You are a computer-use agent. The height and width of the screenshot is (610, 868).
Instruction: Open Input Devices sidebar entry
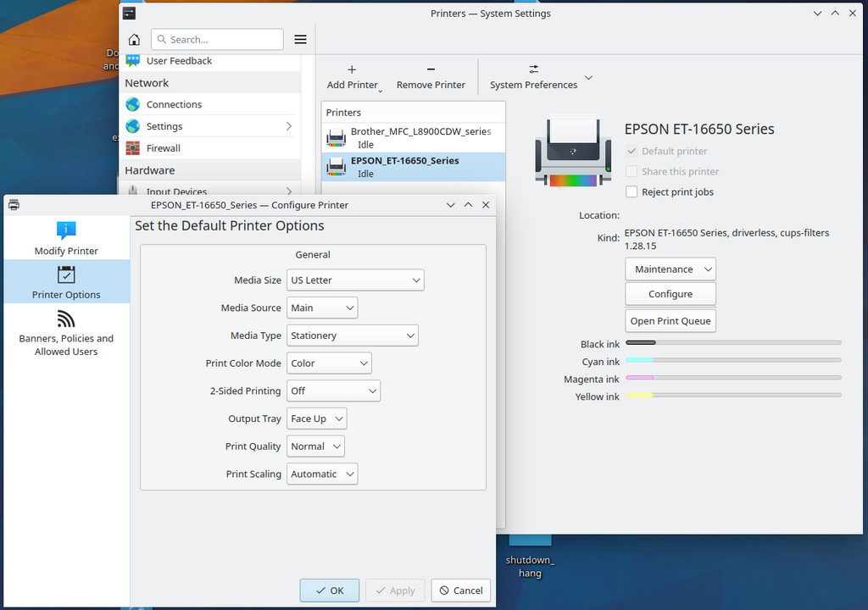pos(210,189)
